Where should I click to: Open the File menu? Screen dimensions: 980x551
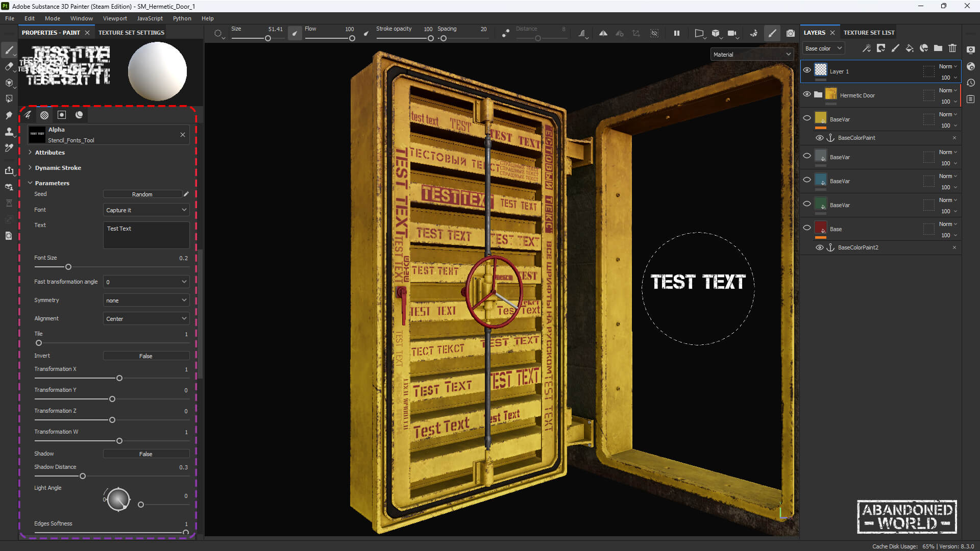(x=10, y=18)
